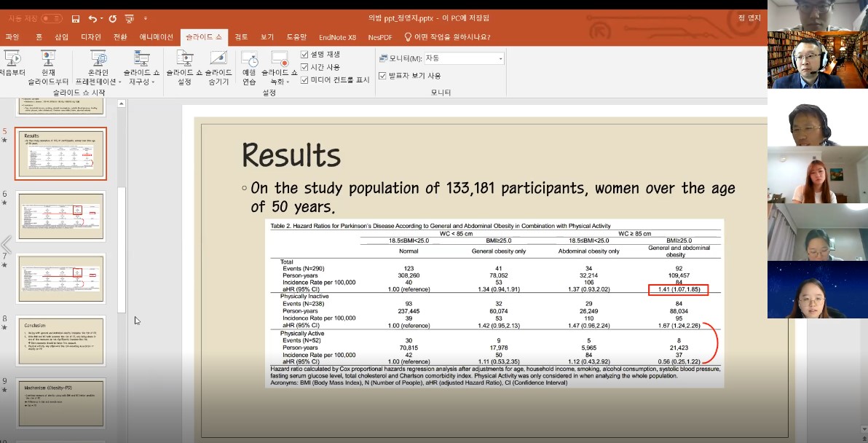
Task: Expand the undo history dropdown arrow
Action: click(103, 19)
